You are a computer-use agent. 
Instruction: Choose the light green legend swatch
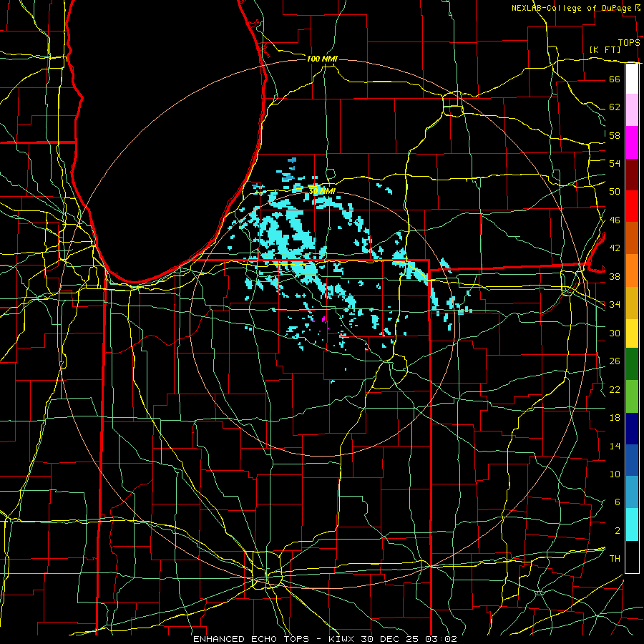(632, 396)
